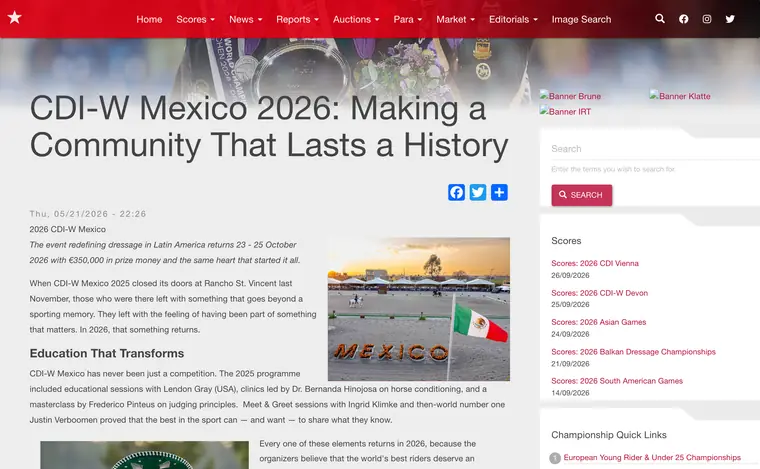Open the search magnifier icon in navbar
Screen dimensions: 760x469
660,19
